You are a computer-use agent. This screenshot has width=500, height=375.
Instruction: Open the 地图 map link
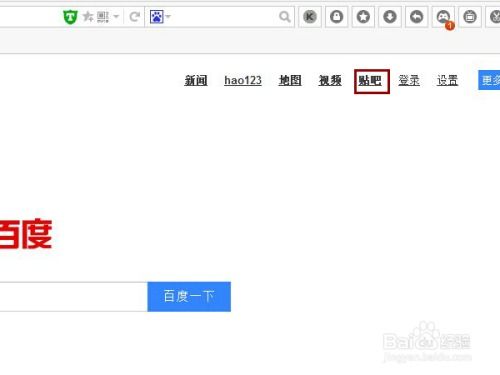point(290,81)
